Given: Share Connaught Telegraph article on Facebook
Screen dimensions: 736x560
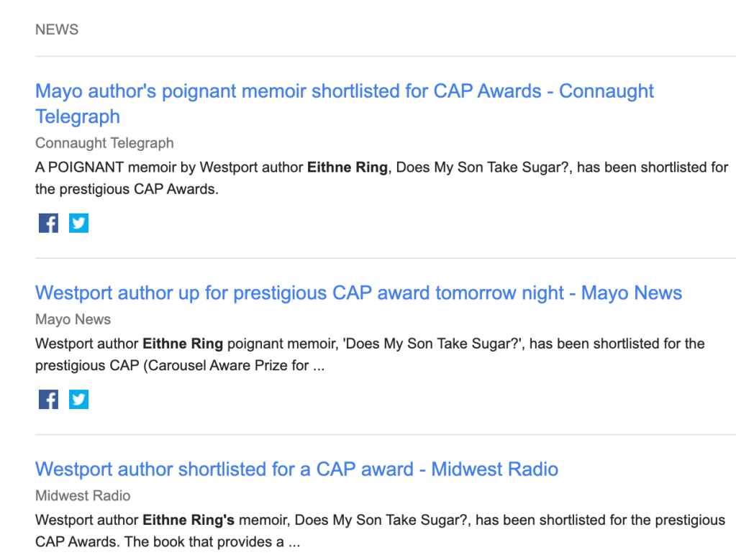Looking at the screenshot, I should (48, 223).
